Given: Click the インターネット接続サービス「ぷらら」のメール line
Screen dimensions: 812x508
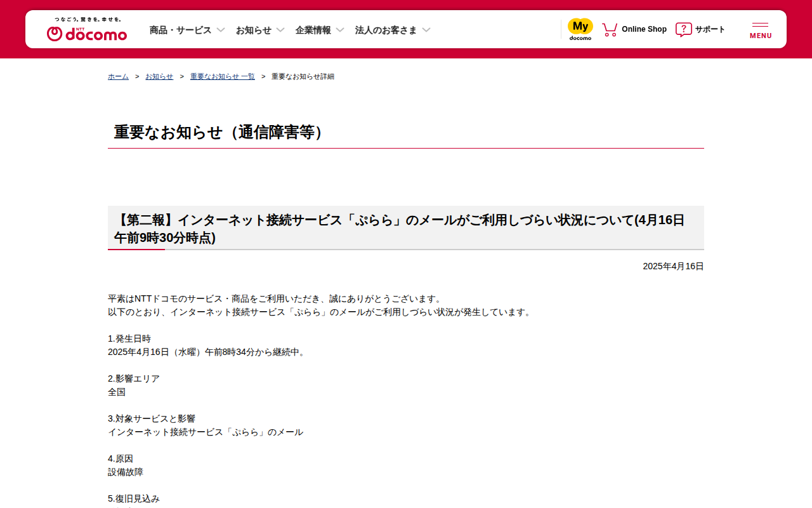Looking at the screenshot, I should click(206, 432).
